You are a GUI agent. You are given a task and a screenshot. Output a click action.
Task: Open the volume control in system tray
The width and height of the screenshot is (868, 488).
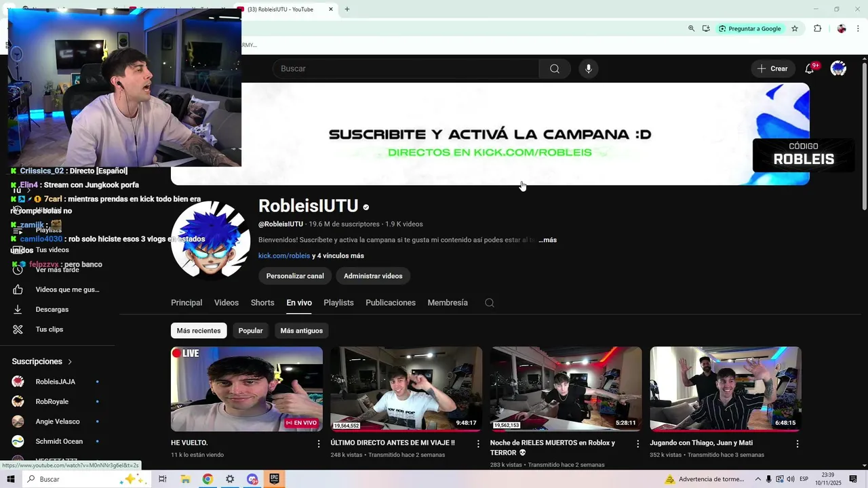(x=791, y=479)
